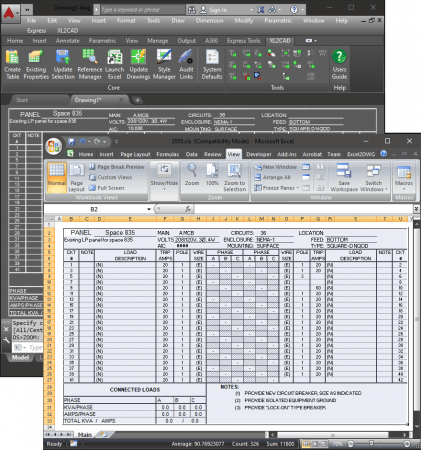The height and width of the screenshot is (450, 421).
Task: Open the Name Box dropdown arrow
Action: pos(149,209)
